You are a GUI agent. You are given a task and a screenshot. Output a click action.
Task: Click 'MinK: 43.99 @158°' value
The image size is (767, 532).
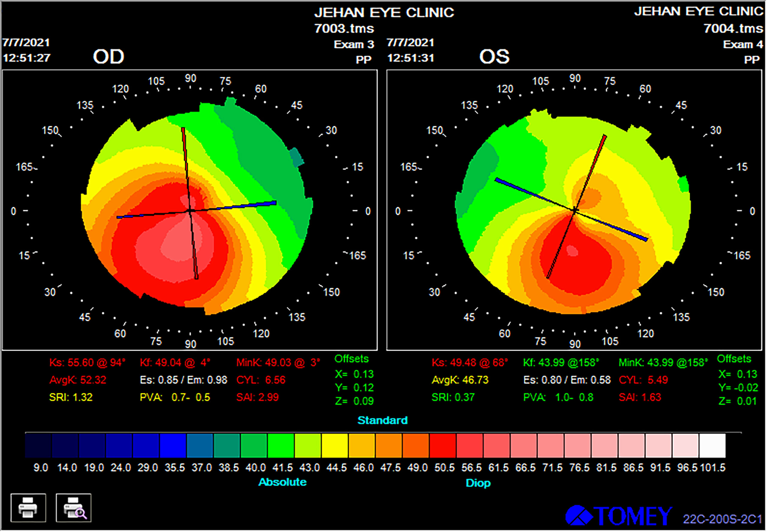click(664, 363)
